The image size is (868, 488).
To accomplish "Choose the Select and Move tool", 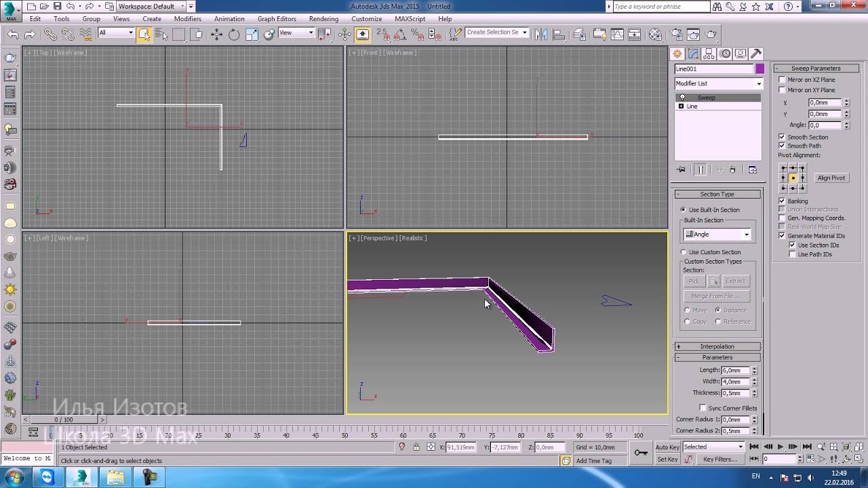I will coord(216,35).
